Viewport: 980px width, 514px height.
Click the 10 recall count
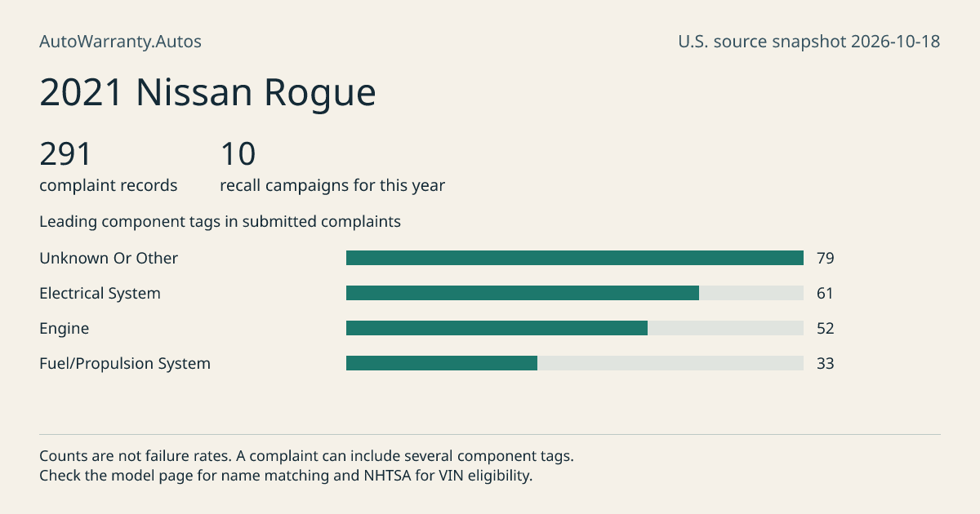[238, 154]
